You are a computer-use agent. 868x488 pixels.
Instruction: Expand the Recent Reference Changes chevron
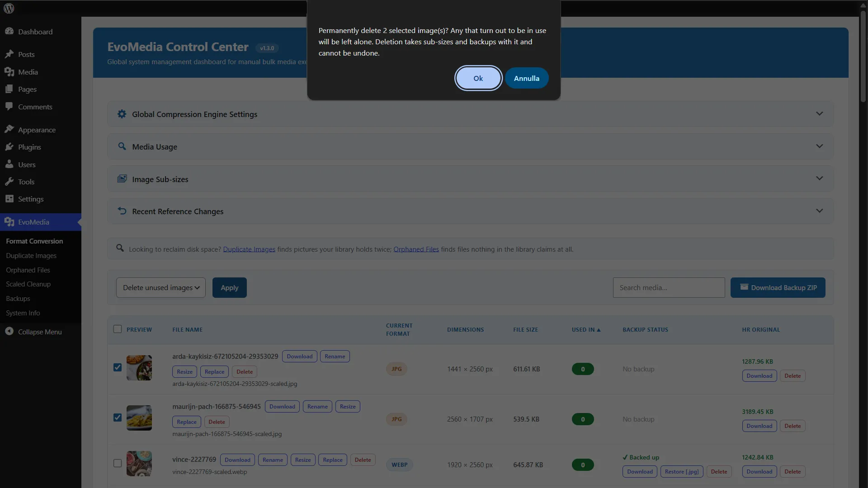coord(819,211)
